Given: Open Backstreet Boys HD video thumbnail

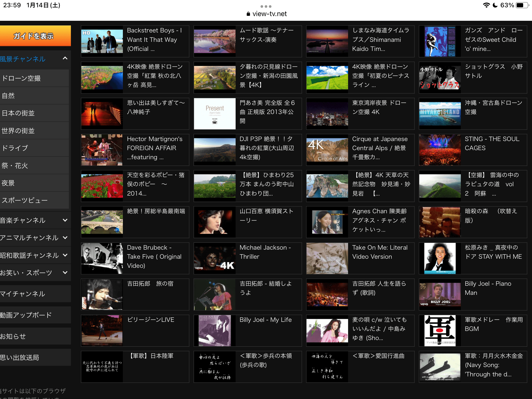Looking at the screenshot, I should click(102, 41).
